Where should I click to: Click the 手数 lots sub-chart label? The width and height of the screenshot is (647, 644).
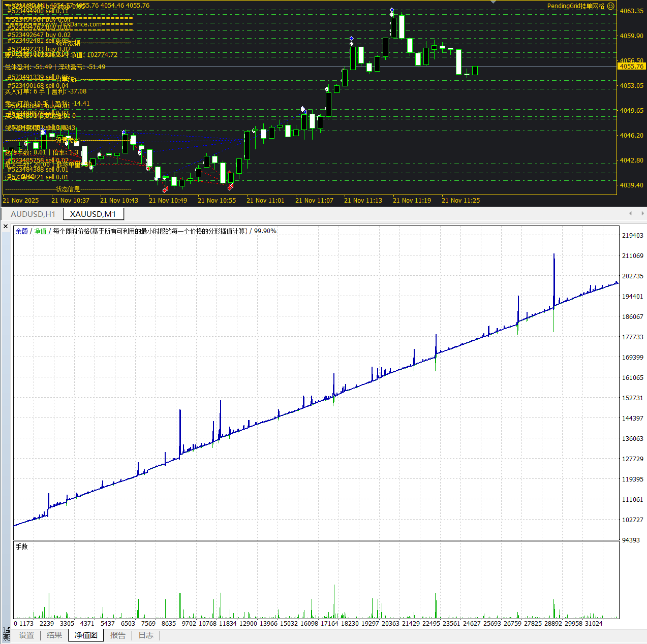pos(22,547)
